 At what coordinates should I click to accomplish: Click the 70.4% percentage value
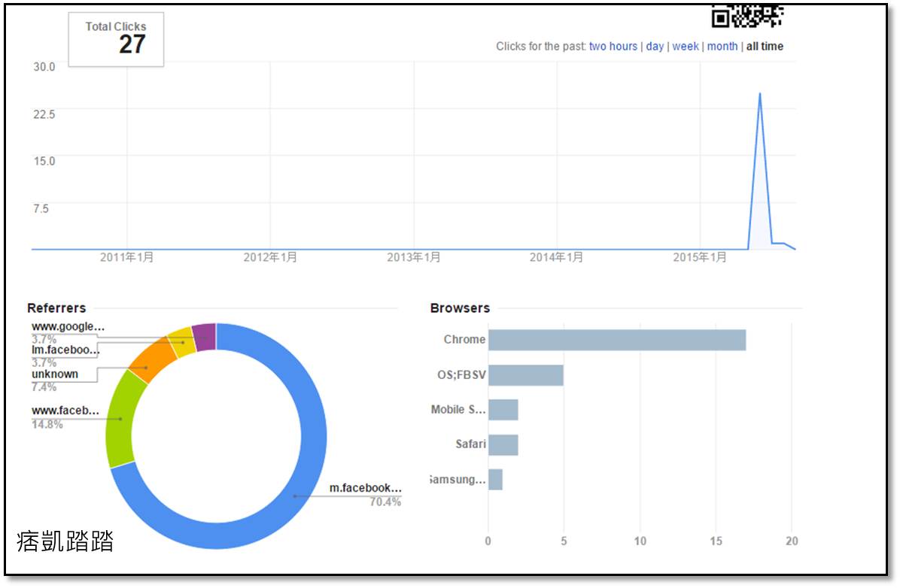pos(385,502)
